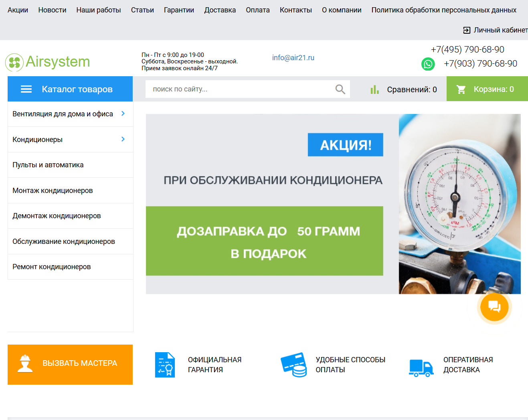This screenshot has width=528, height=420.
Task: Click the search magnifier icon
Action: [x=340, y=89]
